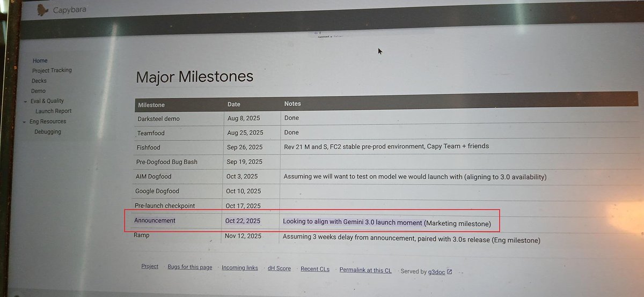Follow the g3doc link in footer

pos(436,272)
